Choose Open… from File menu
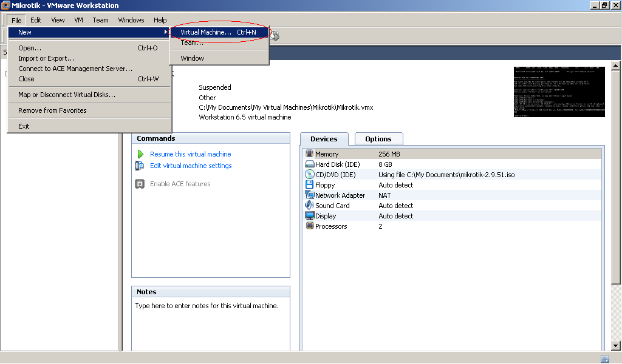 click(89, 48)
